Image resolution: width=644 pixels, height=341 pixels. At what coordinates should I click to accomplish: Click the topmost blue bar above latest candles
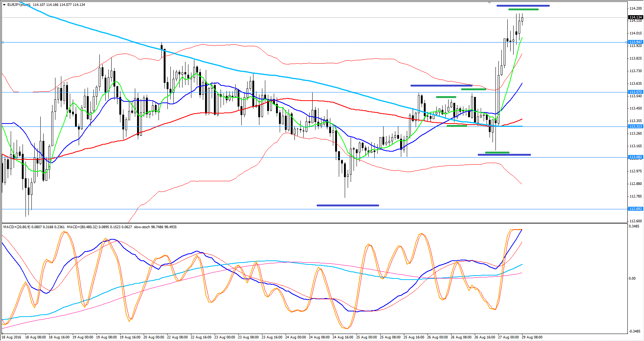[523, 6]
